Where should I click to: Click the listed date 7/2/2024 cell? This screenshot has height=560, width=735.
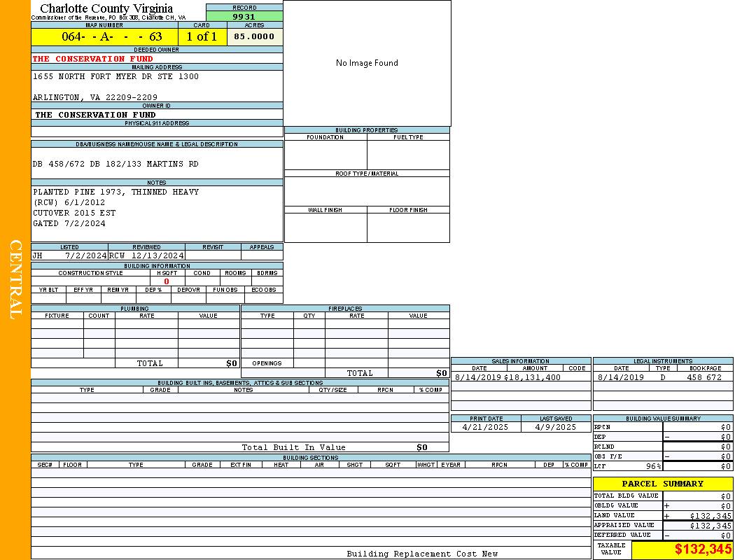click(x=85, y=255)
